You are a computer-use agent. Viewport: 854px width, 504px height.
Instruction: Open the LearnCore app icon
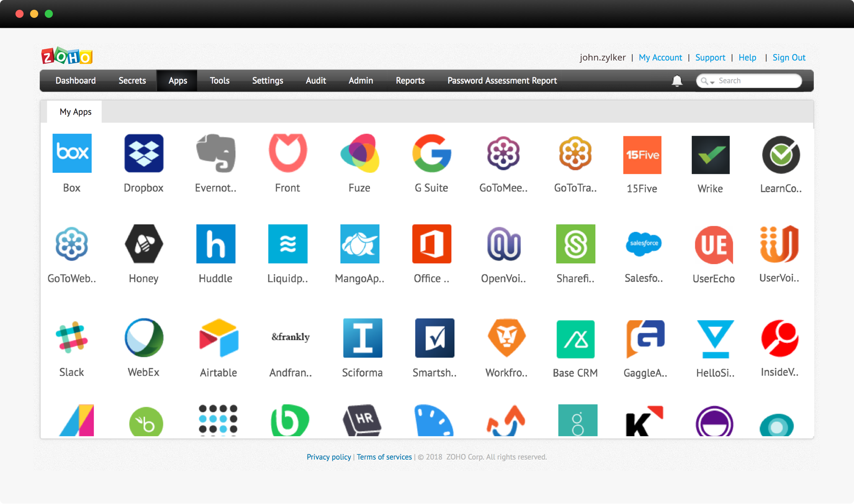coord(781,155)
